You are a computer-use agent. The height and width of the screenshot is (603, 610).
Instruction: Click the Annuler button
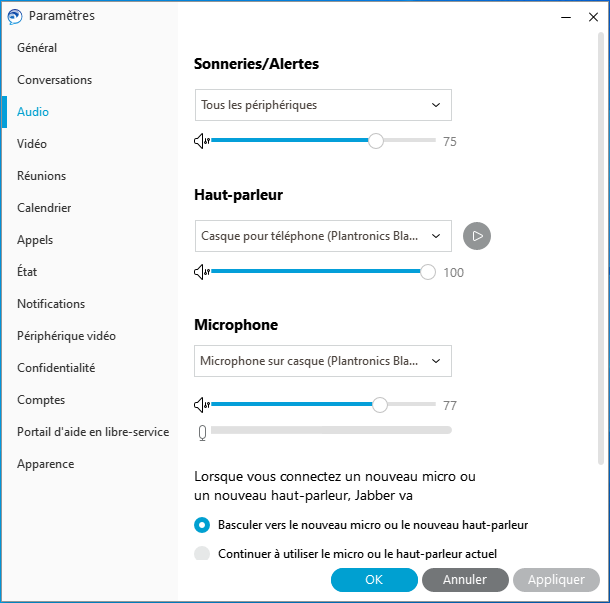465,580
